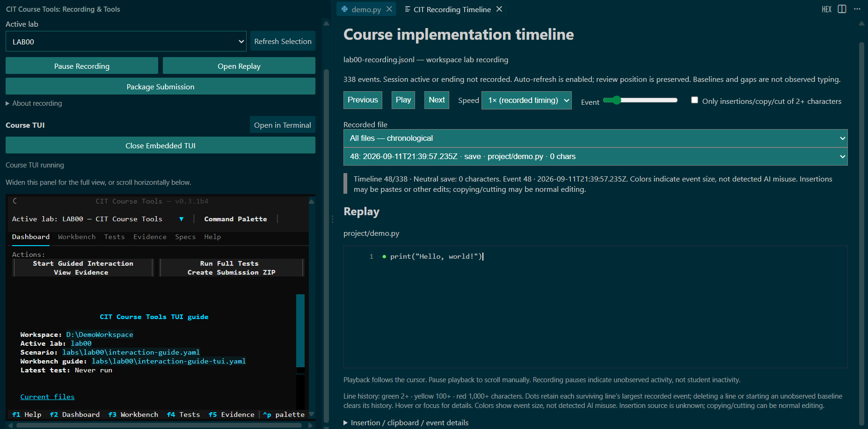This screenshot has width=868, height=429.
Task: Click the timeline panel vertical scrollbar
Action: (861, 234)
